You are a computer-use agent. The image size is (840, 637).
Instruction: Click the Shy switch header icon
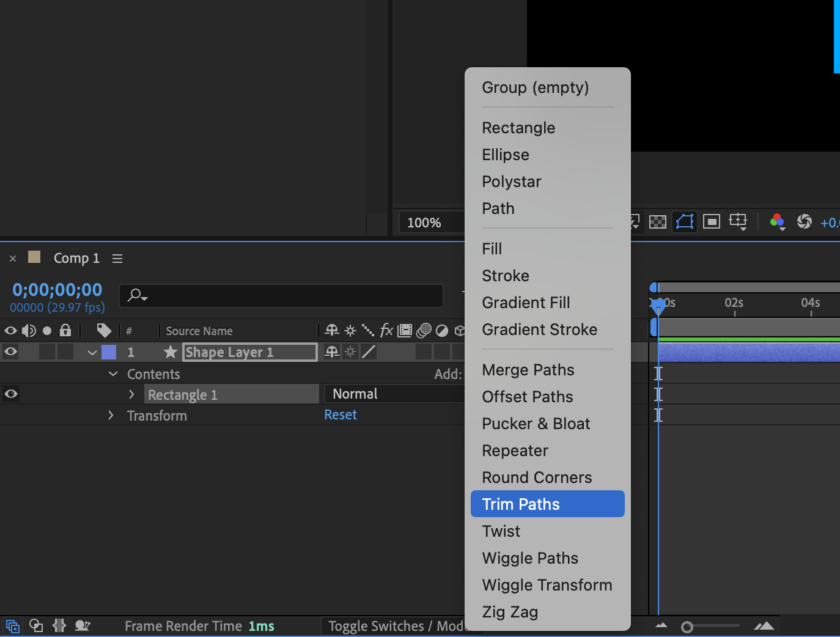coord(332,331)
